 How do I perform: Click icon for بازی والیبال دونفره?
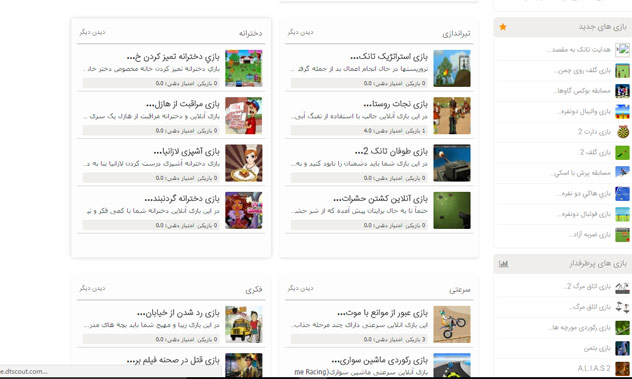tap(622, 111)
